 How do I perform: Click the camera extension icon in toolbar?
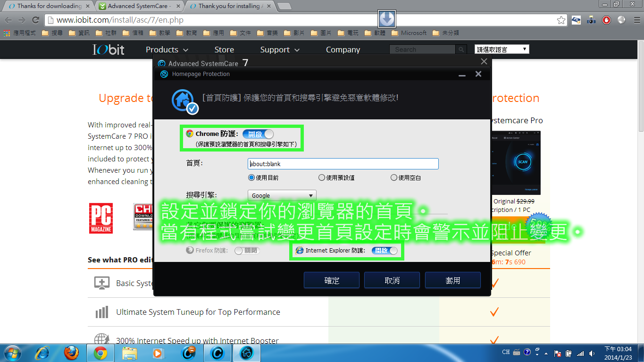click(x=591, y=20)
